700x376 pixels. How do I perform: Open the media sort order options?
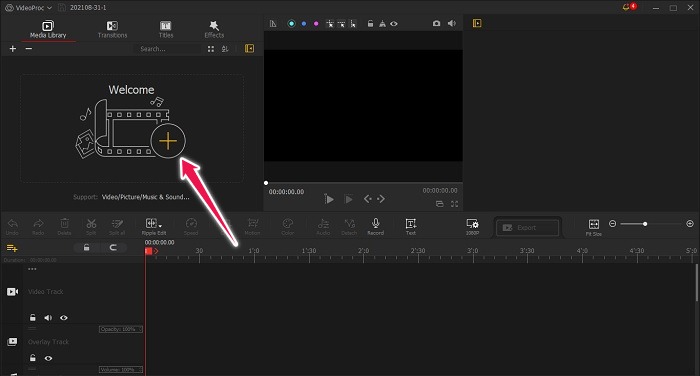[x=225, y=49]
